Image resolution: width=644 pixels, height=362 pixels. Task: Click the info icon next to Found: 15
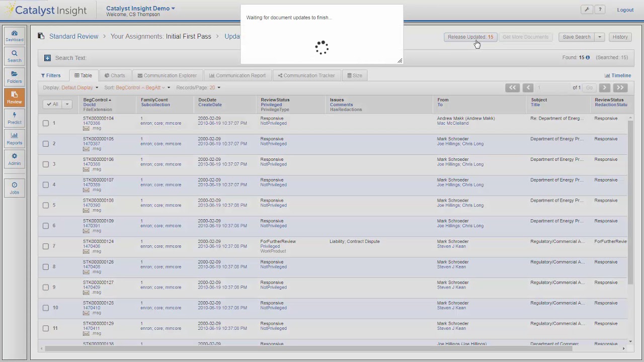tap(587, 57)
